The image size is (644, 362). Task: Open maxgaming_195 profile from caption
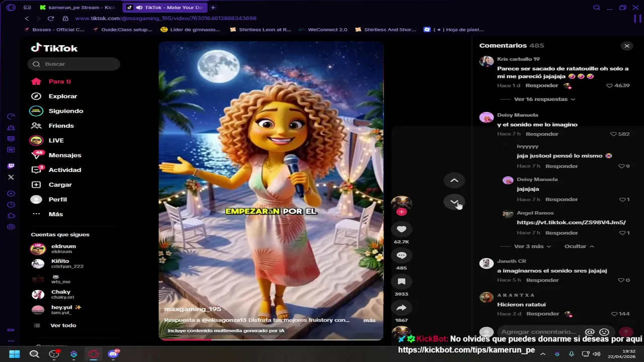click(x=193, y=309)
